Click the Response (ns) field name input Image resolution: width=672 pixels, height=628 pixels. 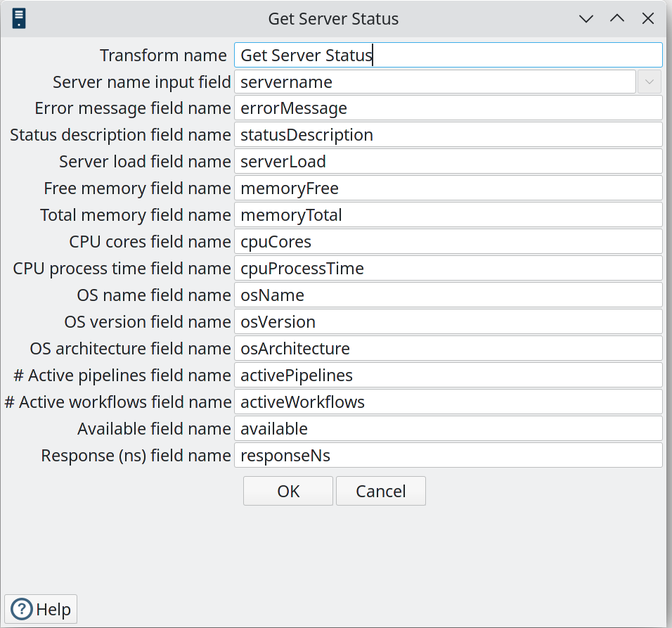click(x=448, y=456)
